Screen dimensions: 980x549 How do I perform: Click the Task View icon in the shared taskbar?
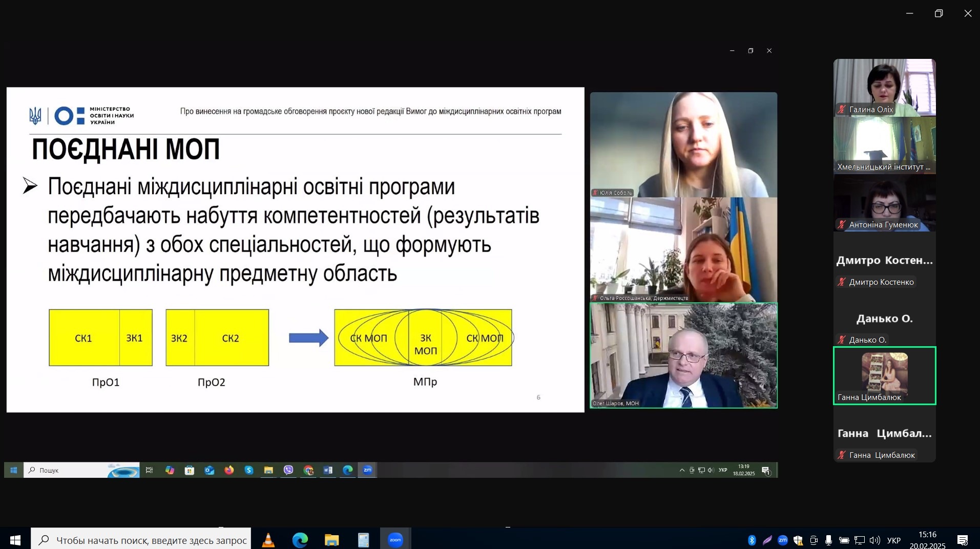click(149, 470)
